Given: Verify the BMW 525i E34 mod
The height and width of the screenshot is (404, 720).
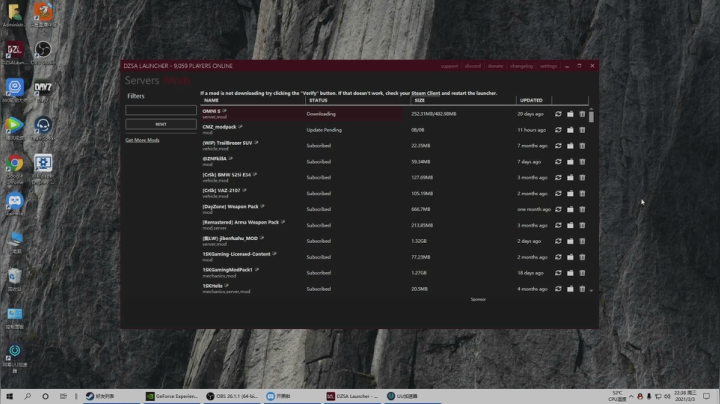Looking at the screenshot, I should [x=558, y=177].
